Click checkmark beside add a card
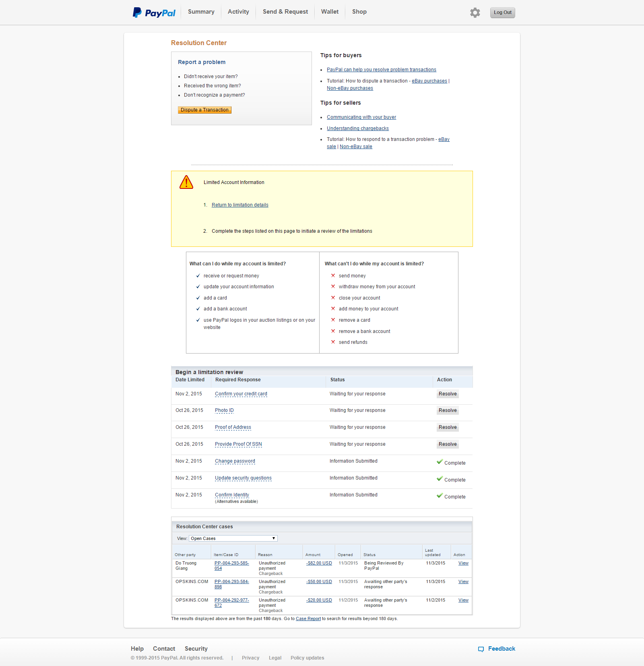 pyautogui.click(x=198, y=298)
